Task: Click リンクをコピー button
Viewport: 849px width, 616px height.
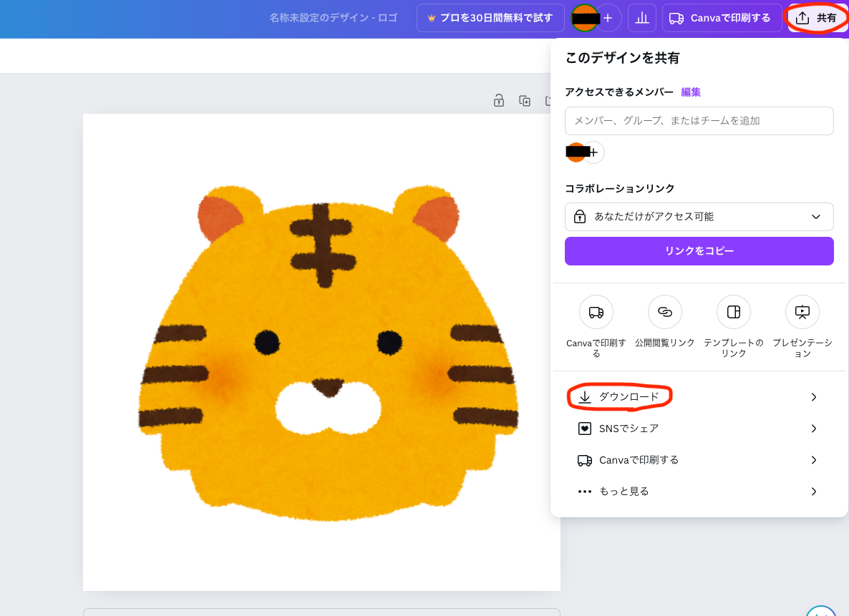Action: click(699, 251)
